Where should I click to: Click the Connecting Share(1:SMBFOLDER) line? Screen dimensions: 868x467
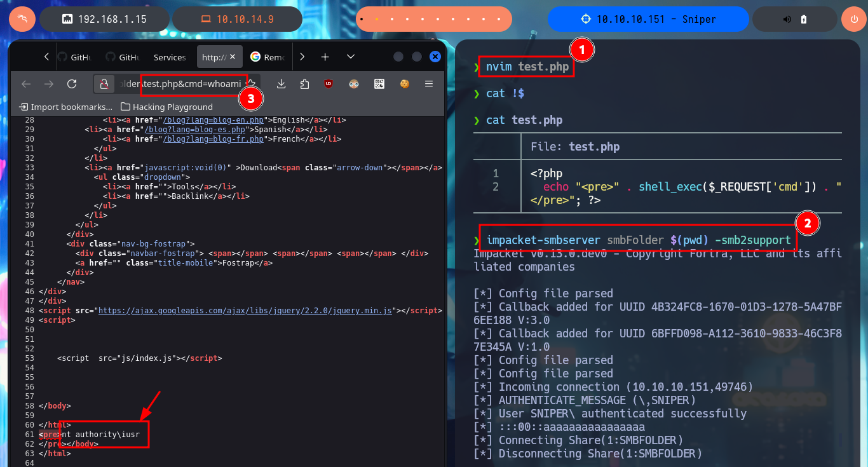coord(578,440)
